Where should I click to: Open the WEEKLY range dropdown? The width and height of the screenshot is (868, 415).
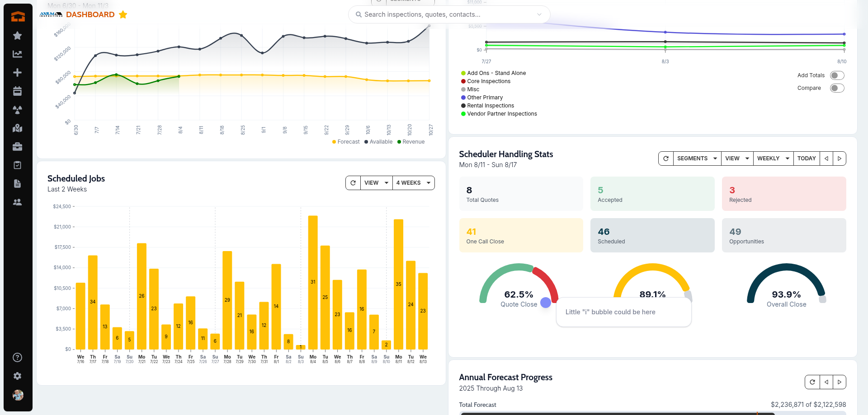[773, 159]
